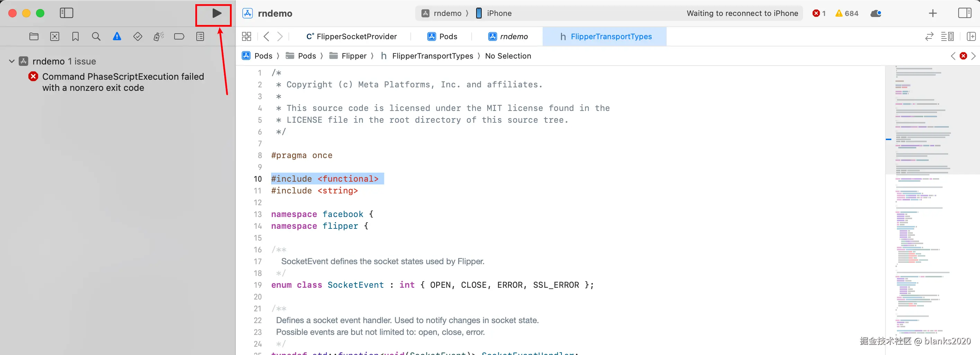This screenshot has height=355, width=980.
Task: Select the 'rndemo 1 issue' row
Action: [x=64, y=61]
